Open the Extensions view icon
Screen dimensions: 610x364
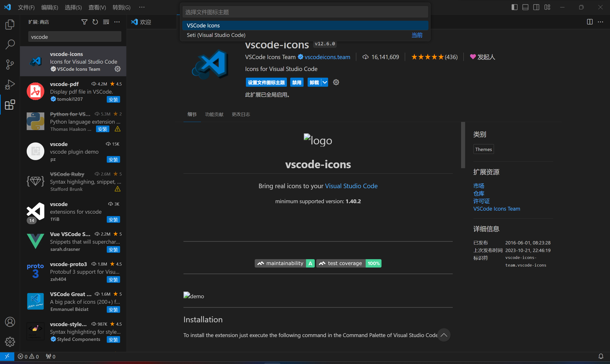(x=10, y=105)
